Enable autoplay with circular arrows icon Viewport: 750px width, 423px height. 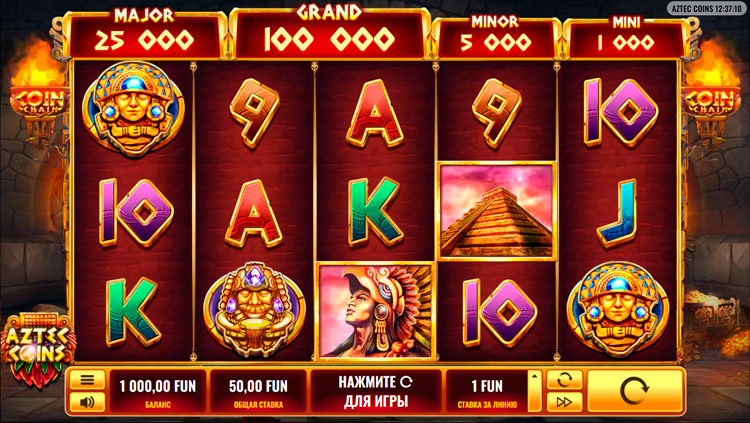pyautogui.click(x=564, y=380)
